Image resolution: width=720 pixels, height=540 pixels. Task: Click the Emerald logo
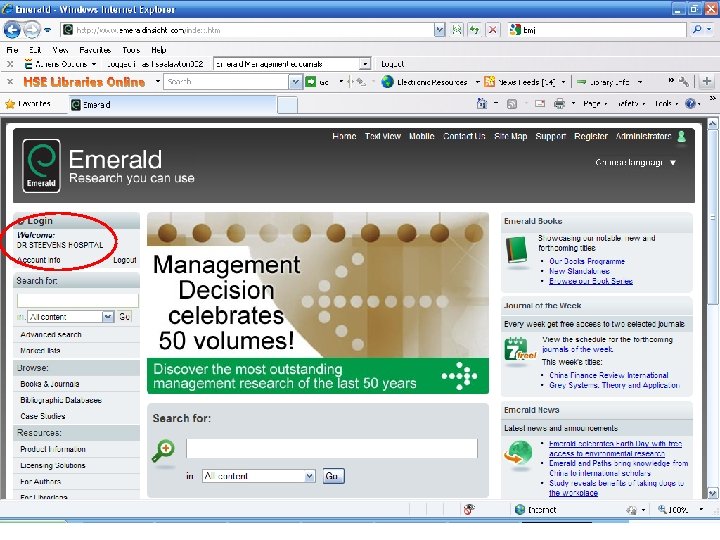tap(41, 165)
